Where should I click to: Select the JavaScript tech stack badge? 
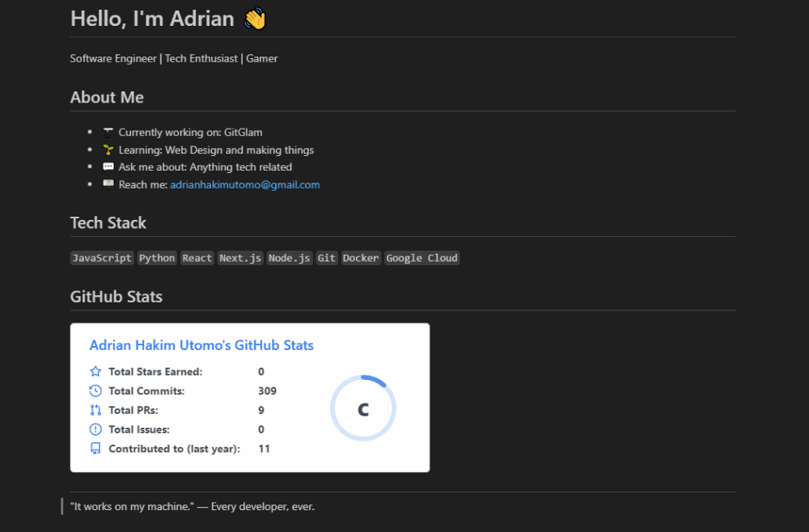(102, 259)
